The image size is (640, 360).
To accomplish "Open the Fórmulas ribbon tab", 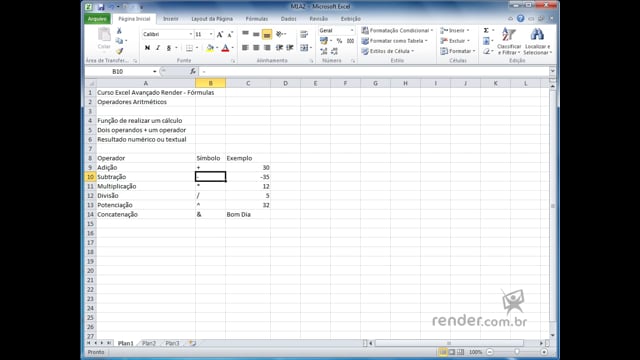I will (x=257, y=19).
